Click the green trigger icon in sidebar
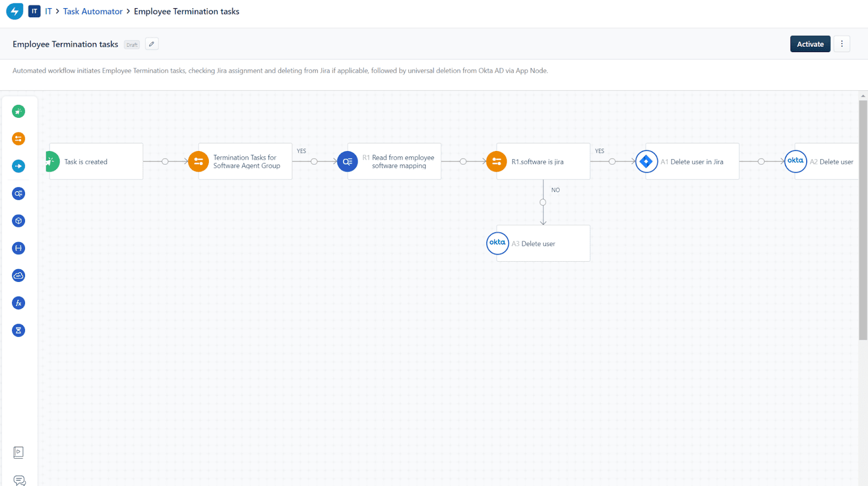The width and height of the screenshot is (868, 486). click(x=18, y=111)
